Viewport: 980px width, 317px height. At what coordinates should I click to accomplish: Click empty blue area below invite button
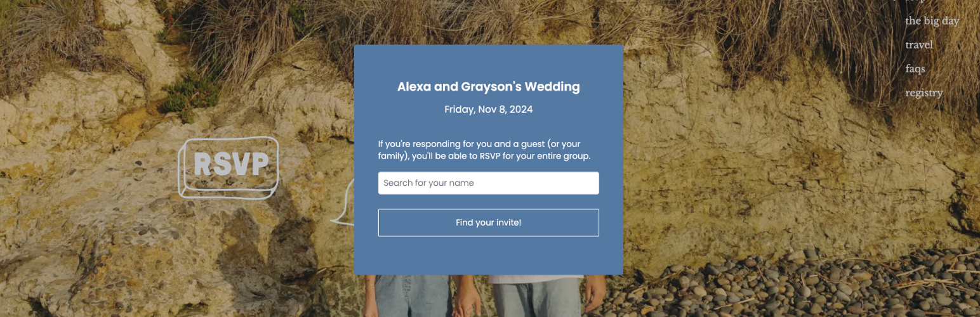(488, 256)
